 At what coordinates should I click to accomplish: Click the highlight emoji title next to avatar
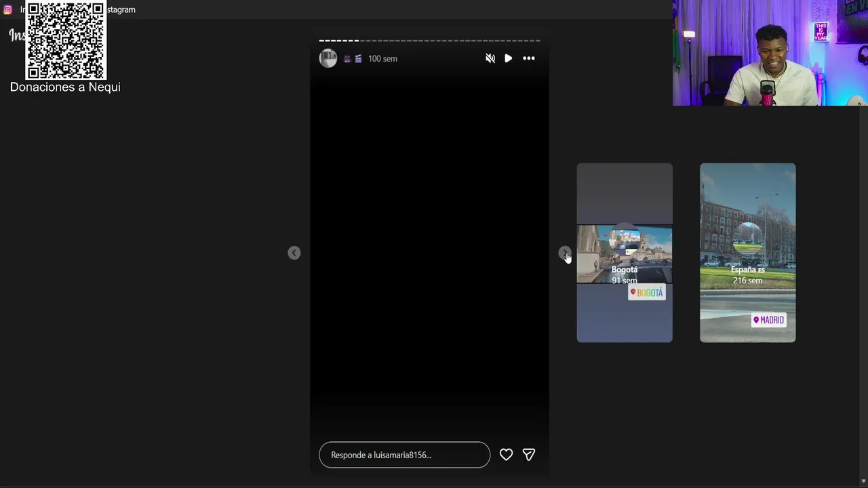click(353, 59)
